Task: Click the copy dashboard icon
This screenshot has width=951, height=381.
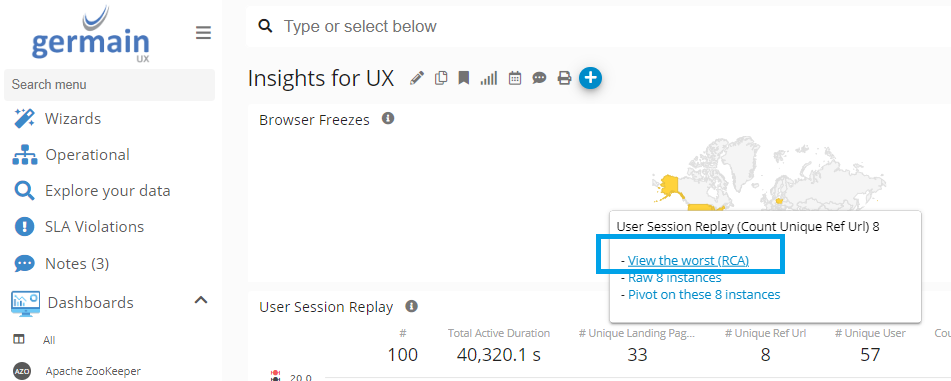Action: (441, 78)
